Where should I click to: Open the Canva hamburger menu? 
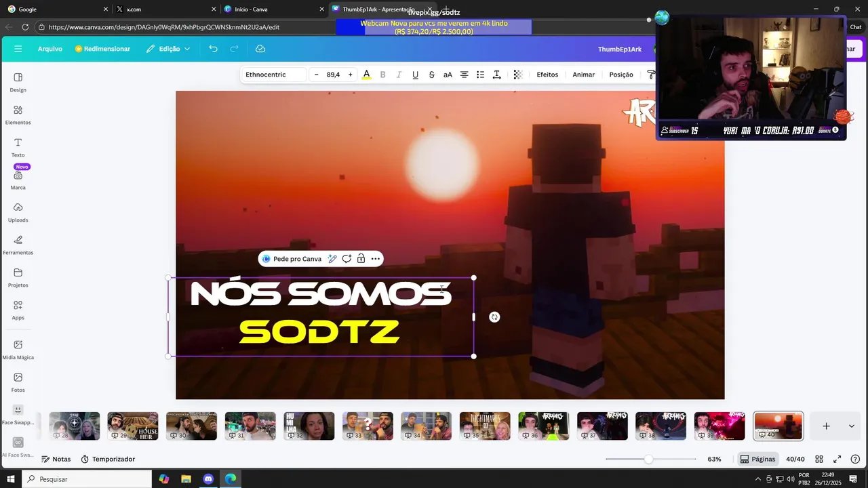[18, 49]
